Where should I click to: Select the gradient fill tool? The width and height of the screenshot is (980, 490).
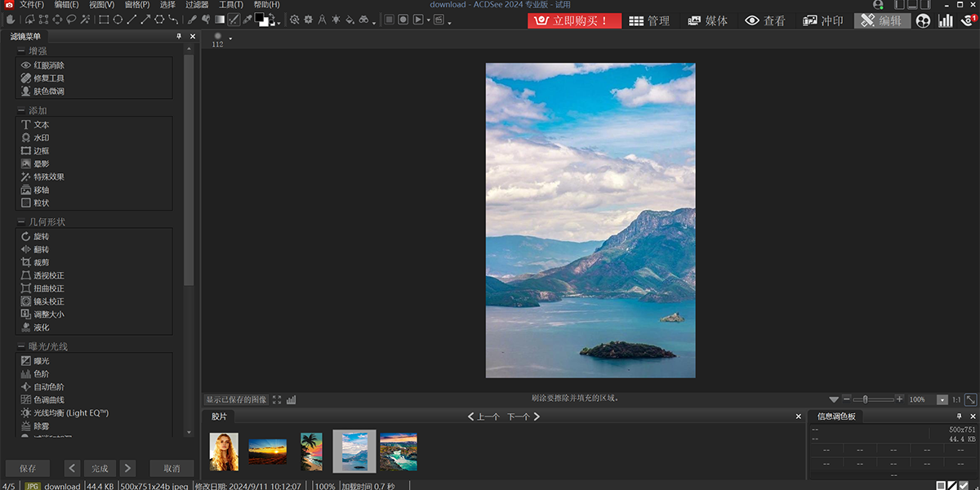220,19
